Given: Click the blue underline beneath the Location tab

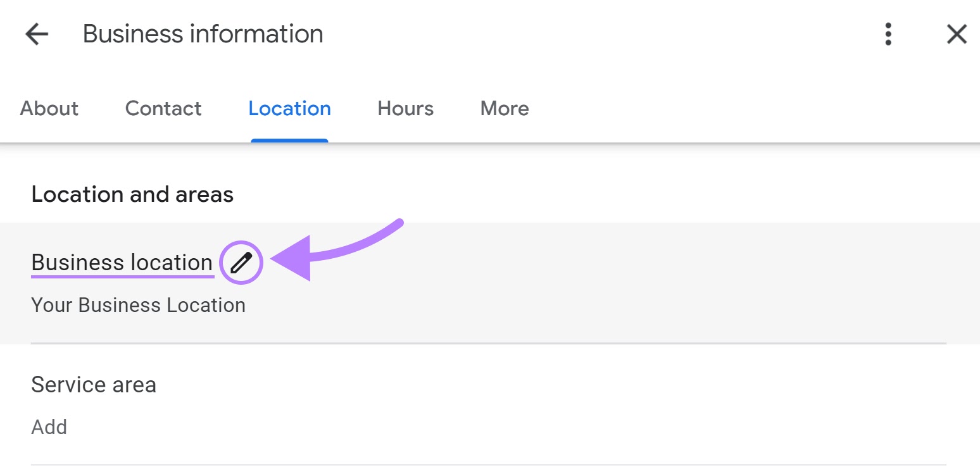Looking at the screenshot, I should 289,140.
